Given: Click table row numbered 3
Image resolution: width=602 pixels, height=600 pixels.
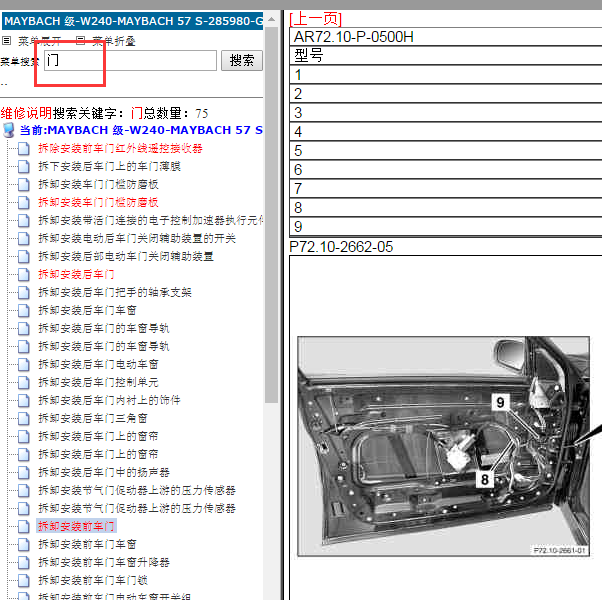Looking at the screenshot, I should 445,112.
